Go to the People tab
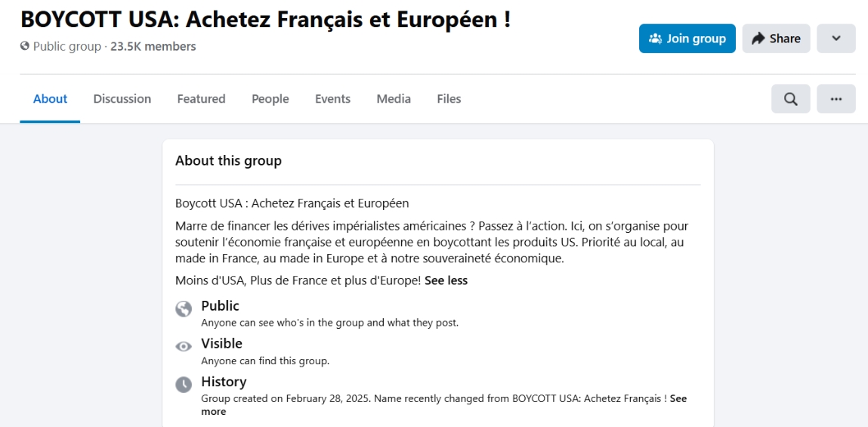This screenshot has width=868, height=427. pyautogui.click(x=270, y=99)
